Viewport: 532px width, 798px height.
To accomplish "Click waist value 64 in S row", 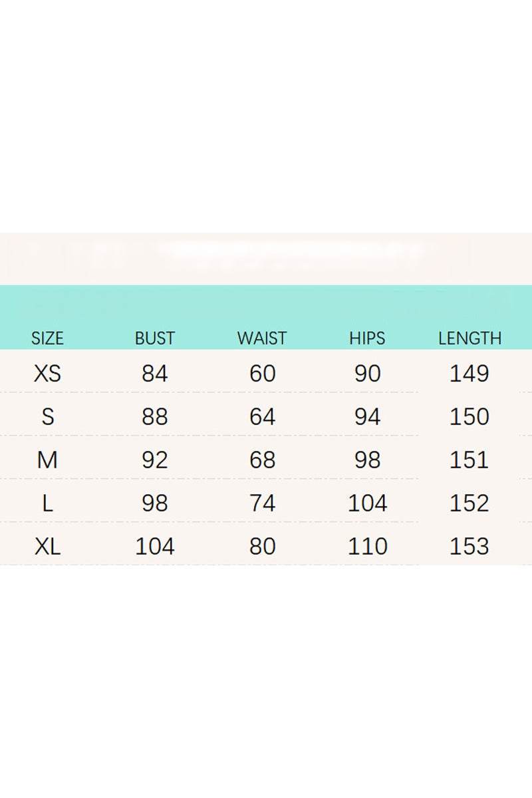I will [262, 417].
